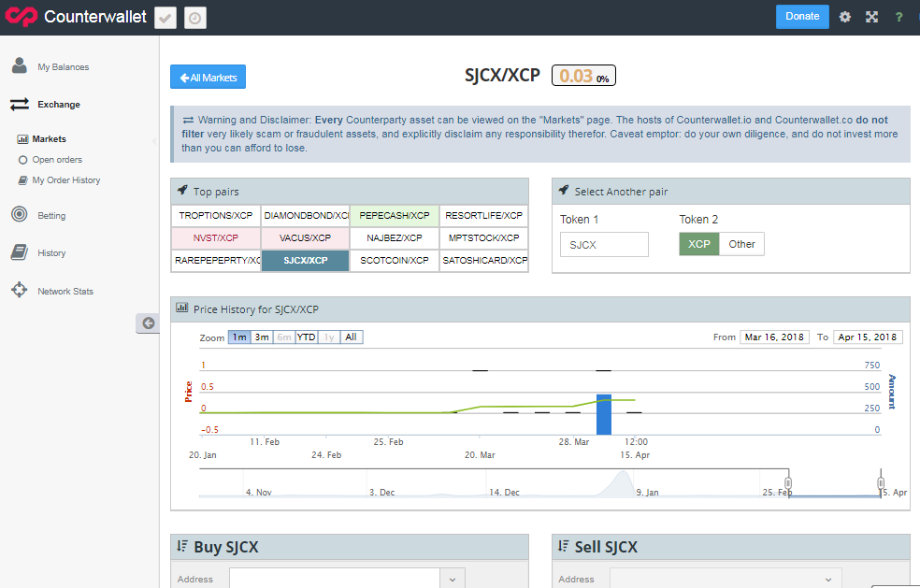Select the NVST/XCP pair
920x588 pixels.
tap(216, 237)
